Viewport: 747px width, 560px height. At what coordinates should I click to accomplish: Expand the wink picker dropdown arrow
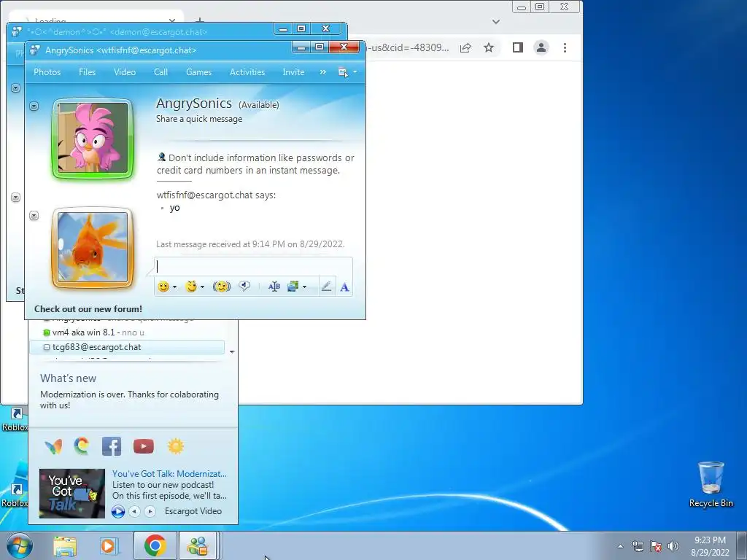coord(203,287)
